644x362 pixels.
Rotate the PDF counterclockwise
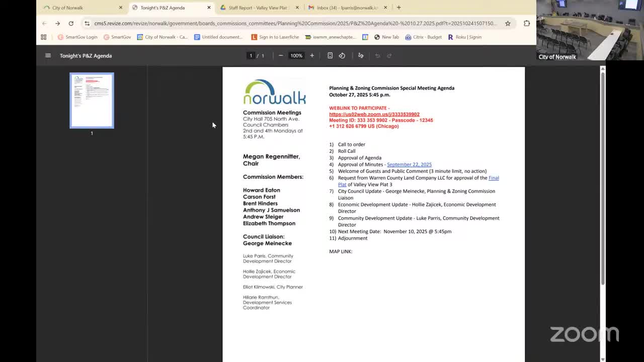click(342, 55)
